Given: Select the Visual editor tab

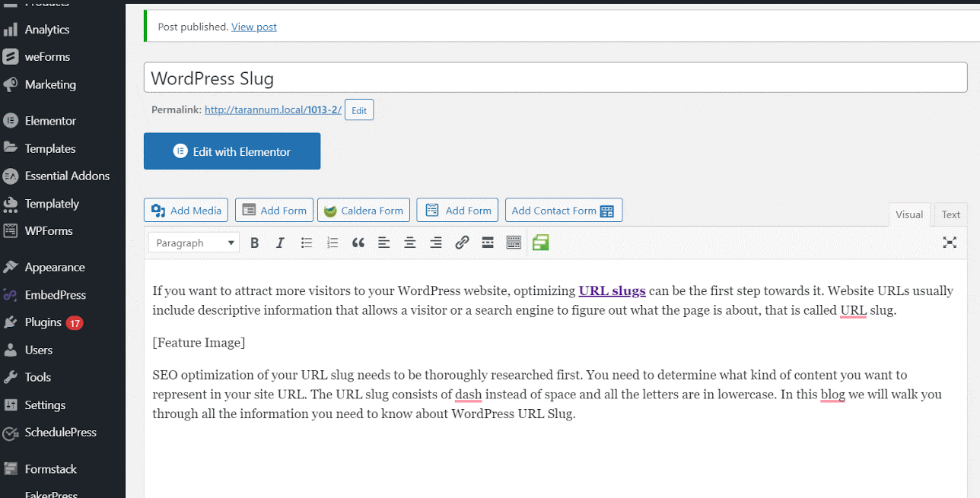Looking at the screenshot, I should tap(909, 214).
